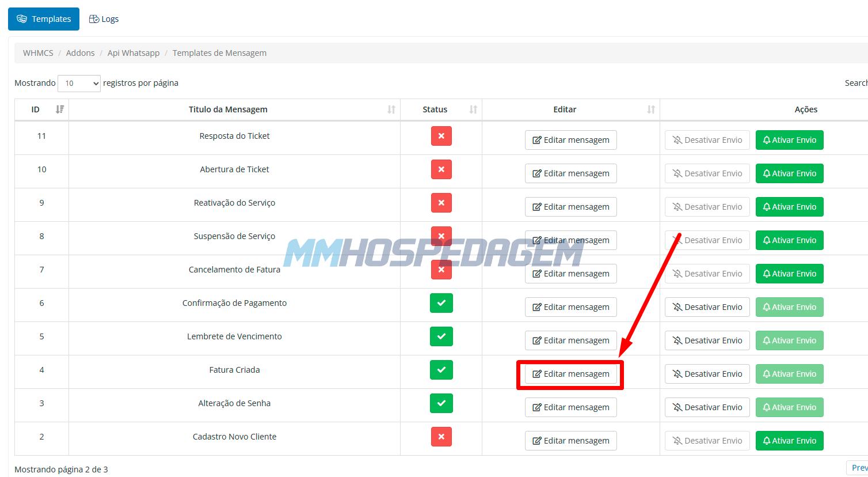Disable sending for Lembrete de Vencimento
The width and height of the screenshot is (868, 477).
tap(707, 340)
